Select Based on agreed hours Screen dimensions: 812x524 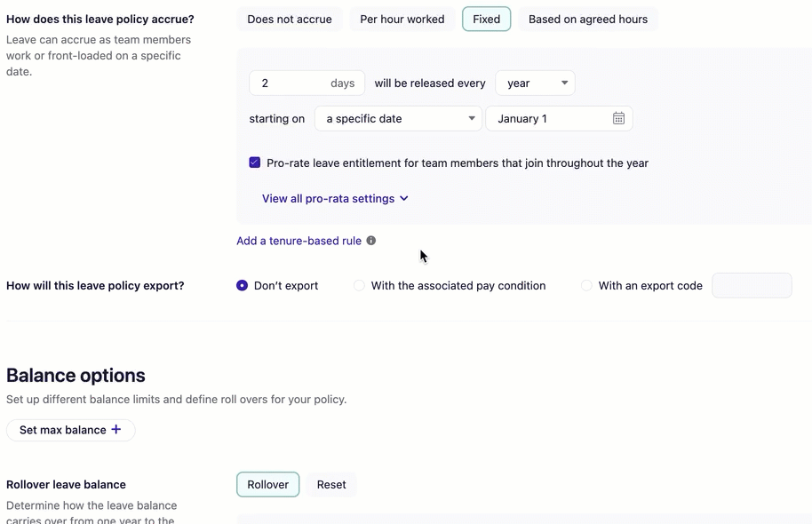587,20
